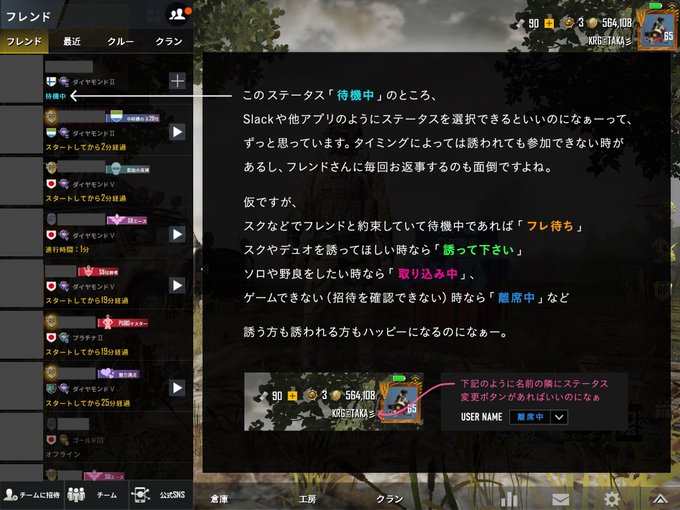Switch to the 最近 tab
The width and height of the screenshot is (680, 510).
pos(72,42)
